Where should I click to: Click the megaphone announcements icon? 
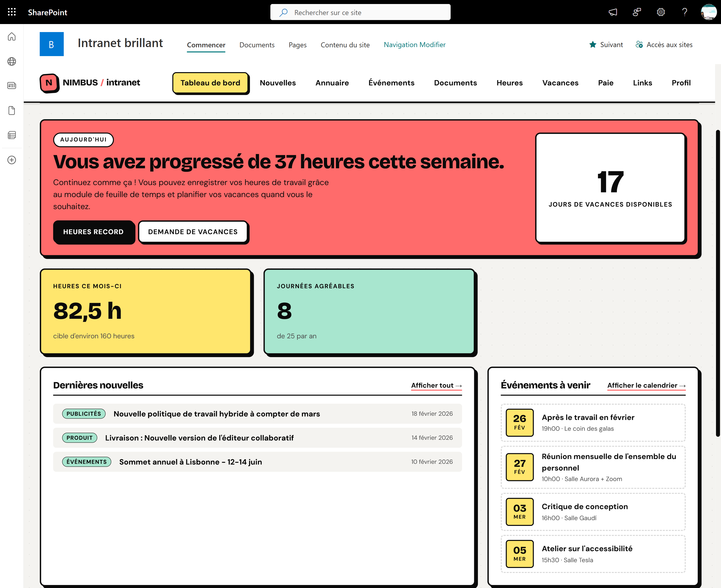click(x=613, y=12)
